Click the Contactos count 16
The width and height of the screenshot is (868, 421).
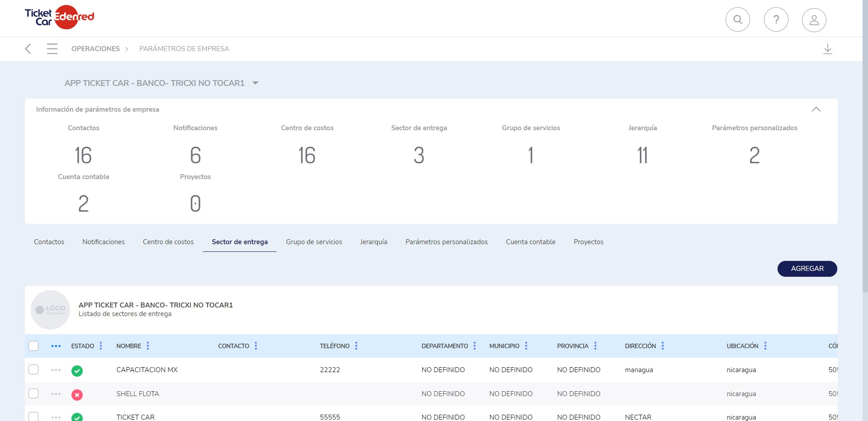pos(83,156)
